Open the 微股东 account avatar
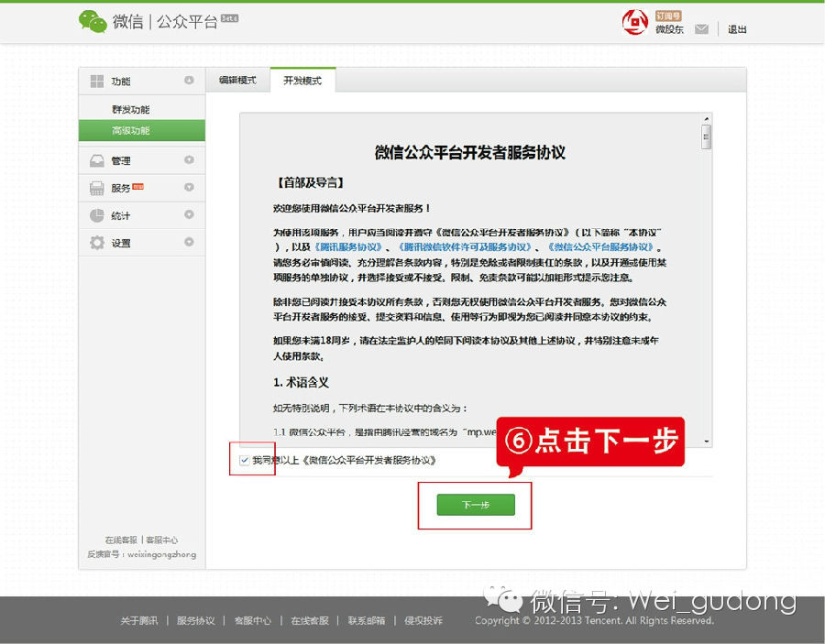825x644 pixels. pyautogui.click(x=635, y=22)
